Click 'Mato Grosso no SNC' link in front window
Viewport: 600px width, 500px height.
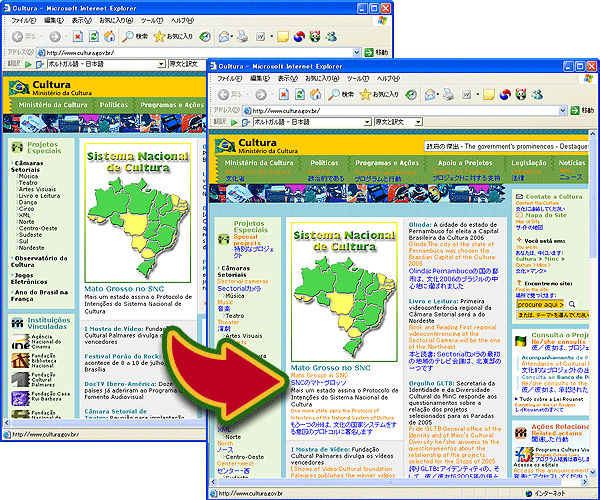[331, 368]
